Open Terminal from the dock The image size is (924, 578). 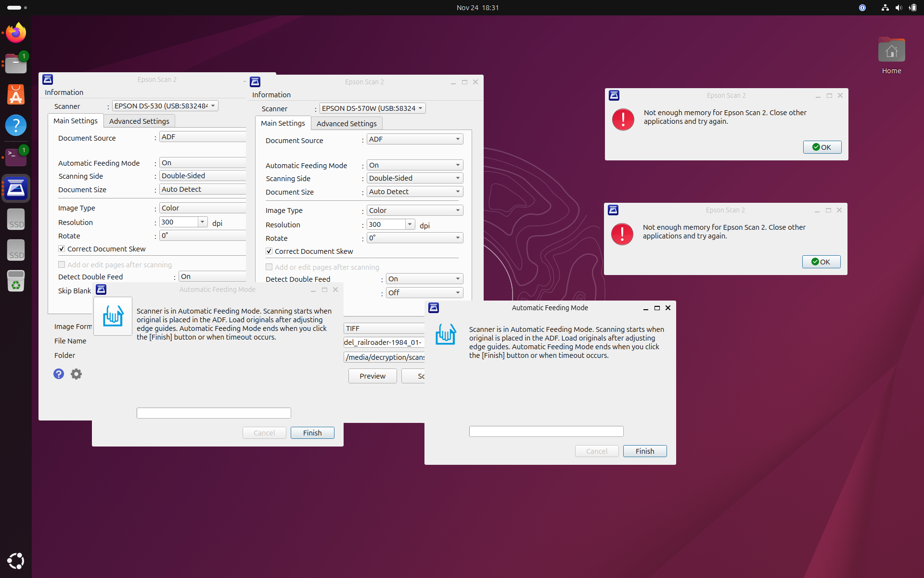coord(16,157)
